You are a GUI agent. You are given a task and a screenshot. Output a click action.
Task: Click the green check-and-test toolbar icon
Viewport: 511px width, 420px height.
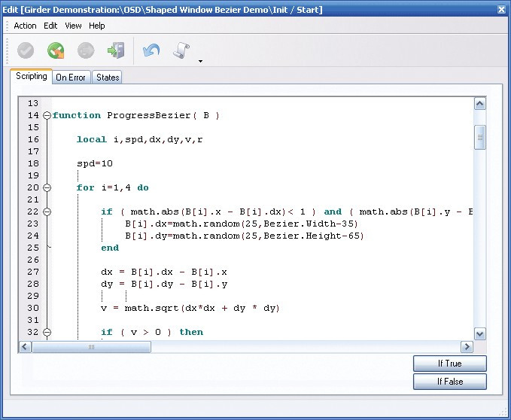pos(56,50)
